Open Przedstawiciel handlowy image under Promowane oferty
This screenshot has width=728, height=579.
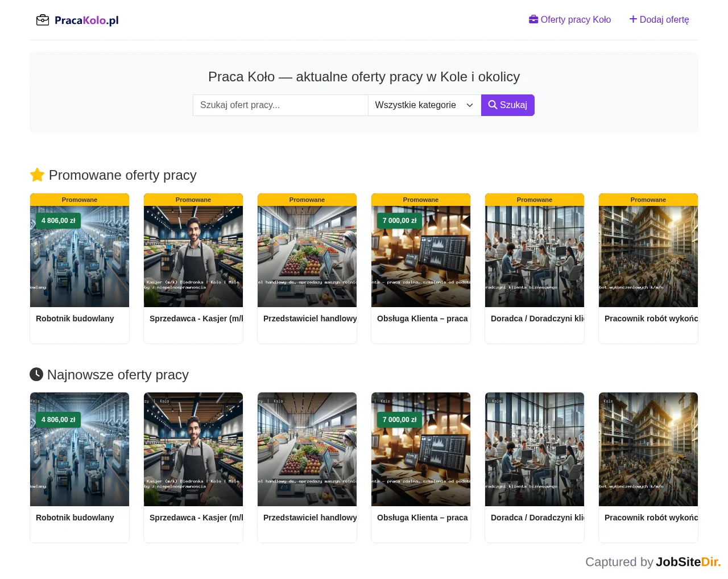pyautogui.click(x=307, y=257)
